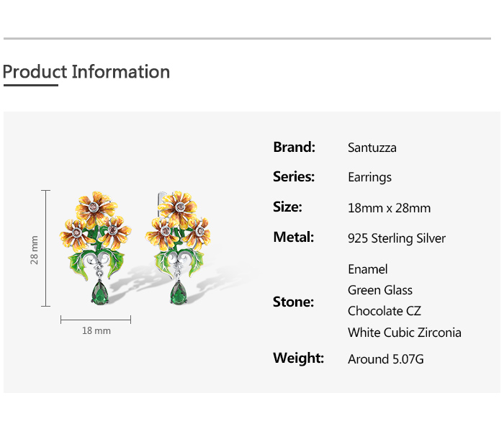Click the 18 mm width label
504x429 pixels.
96,330
